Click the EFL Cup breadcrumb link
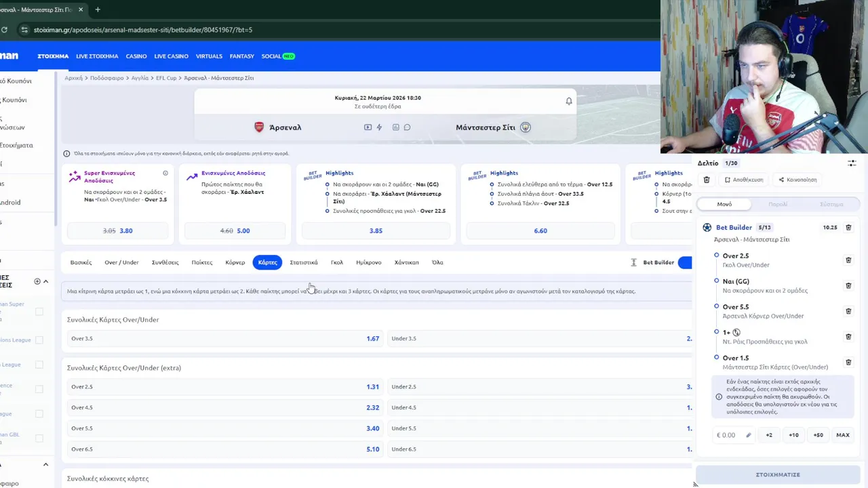Viewport: 868px width, 488px height. pyautogui.click(x=166, y=78)
